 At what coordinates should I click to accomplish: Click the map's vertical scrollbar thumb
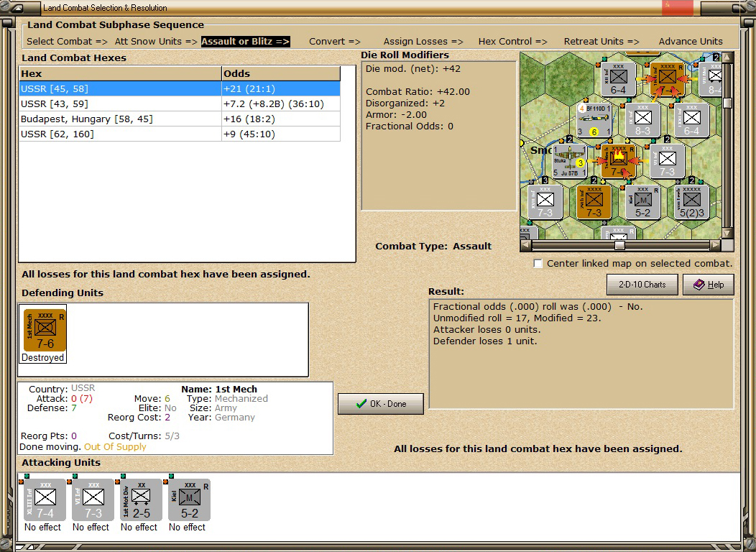(727, 103)
